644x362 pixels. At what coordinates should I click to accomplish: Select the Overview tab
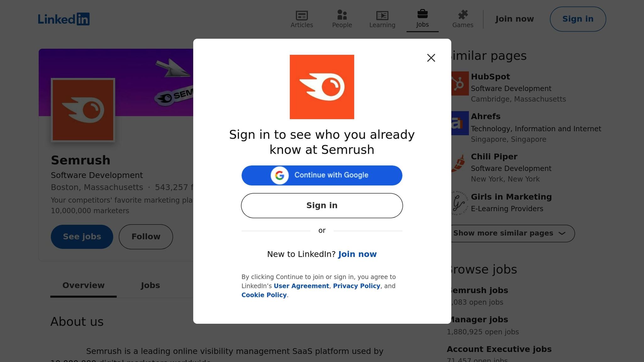coord(83,285)
